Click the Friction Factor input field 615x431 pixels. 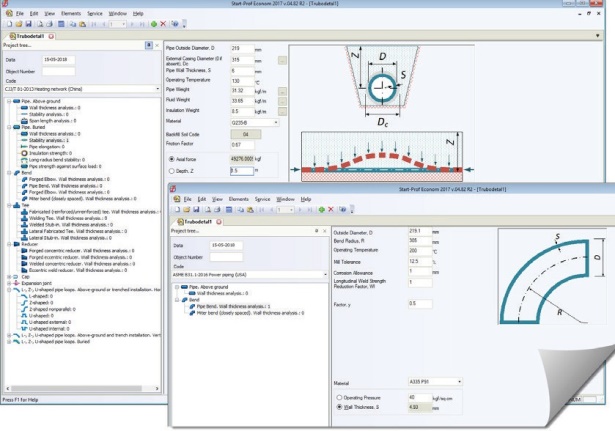(x=242, y=145)
